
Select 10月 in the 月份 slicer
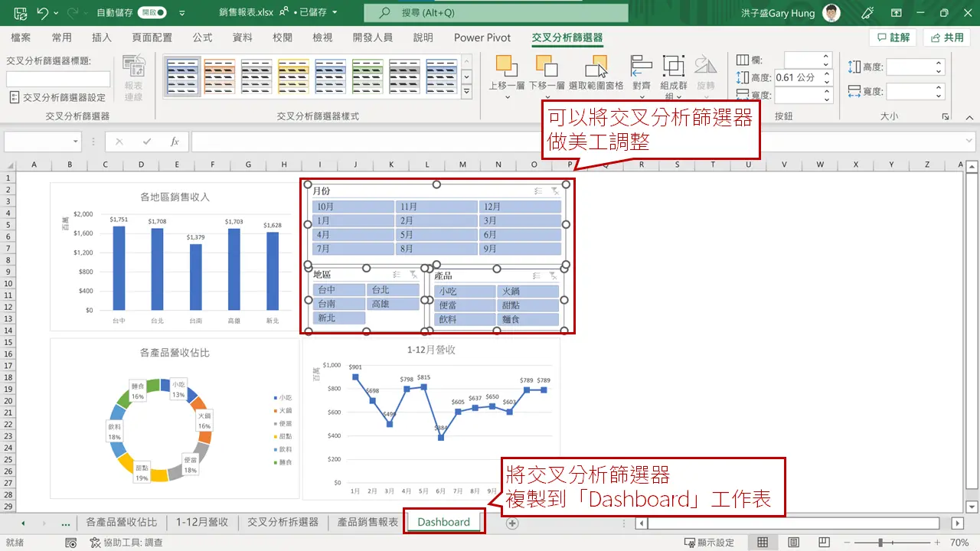(352, 207)
